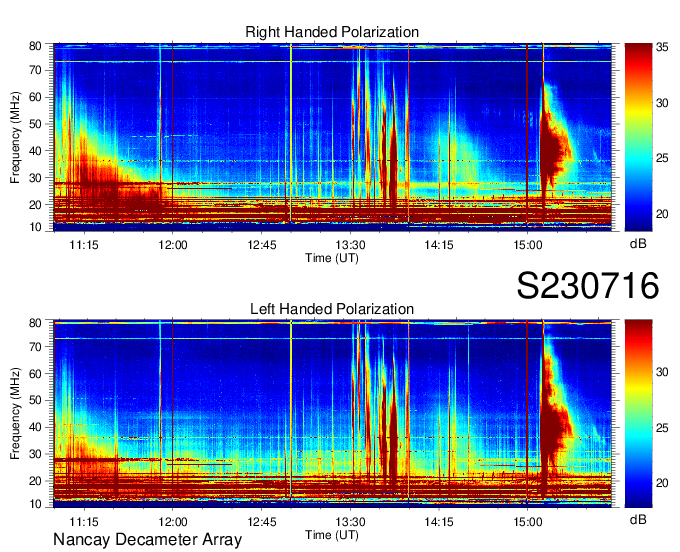Click the 14:15 tick of the upper plot
Viewport: 680px width, 552px height.
tap(439, 245)
